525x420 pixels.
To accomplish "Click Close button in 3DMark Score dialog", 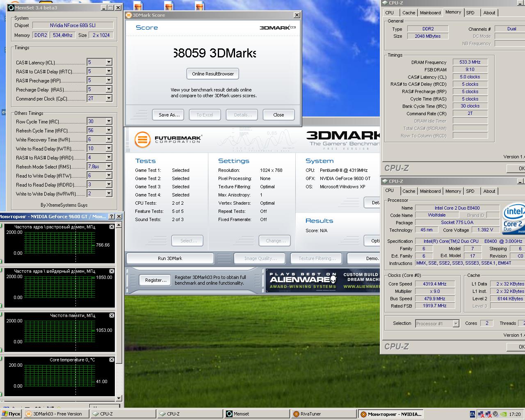I will (x=278, y=115).
